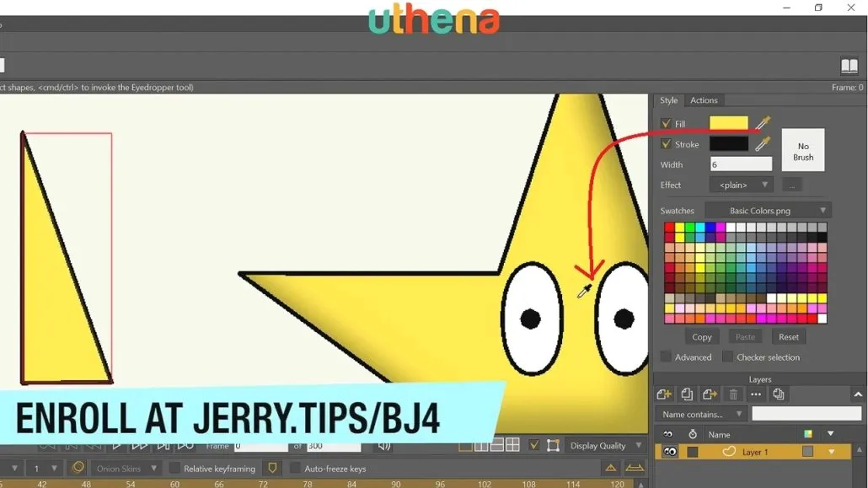Open the Name contains filter dropdown
Viewport: 868px width, 488px height.
coord(701,414)
